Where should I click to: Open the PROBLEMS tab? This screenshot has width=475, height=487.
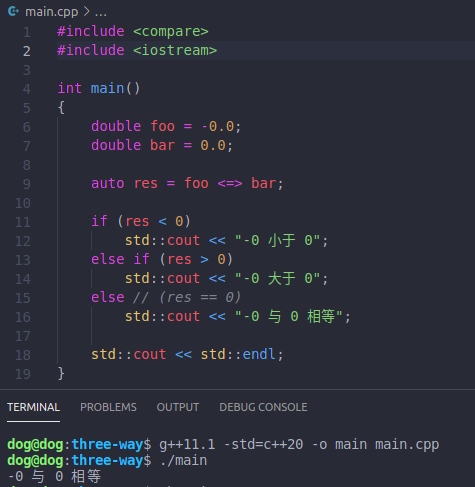tap(108, 407)
